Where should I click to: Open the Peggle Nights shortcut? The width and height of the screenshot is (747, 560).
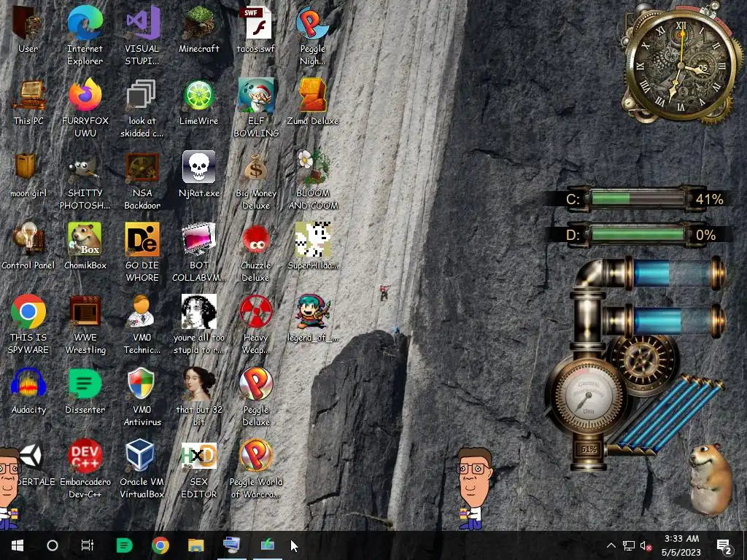312,36
